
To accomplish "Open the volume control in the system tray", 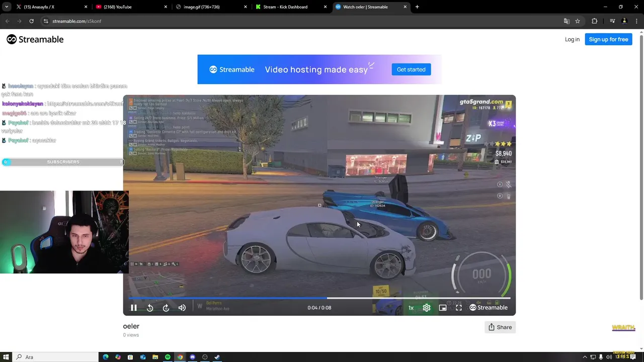I will click(609, 357).
